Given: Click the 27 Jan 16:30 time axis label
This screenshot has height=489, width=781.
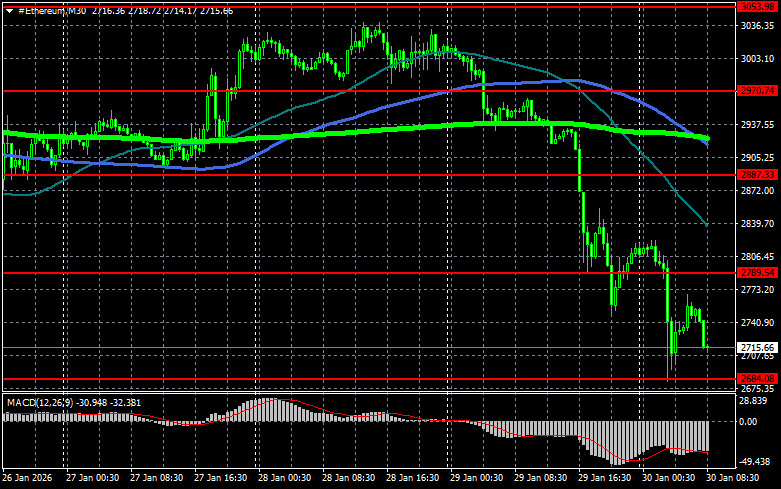Looking at the screenshot, I should tap(223, 479).
